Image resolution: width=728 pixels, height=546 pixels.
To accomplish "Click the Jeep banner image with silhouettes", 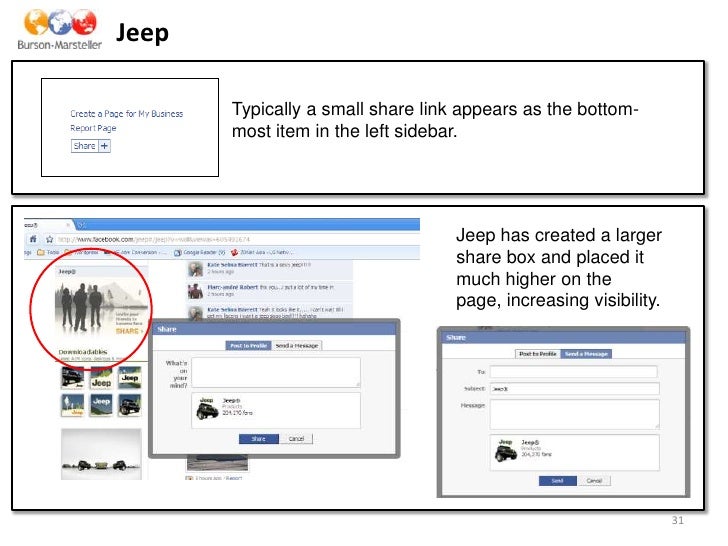I will (102, 307).
